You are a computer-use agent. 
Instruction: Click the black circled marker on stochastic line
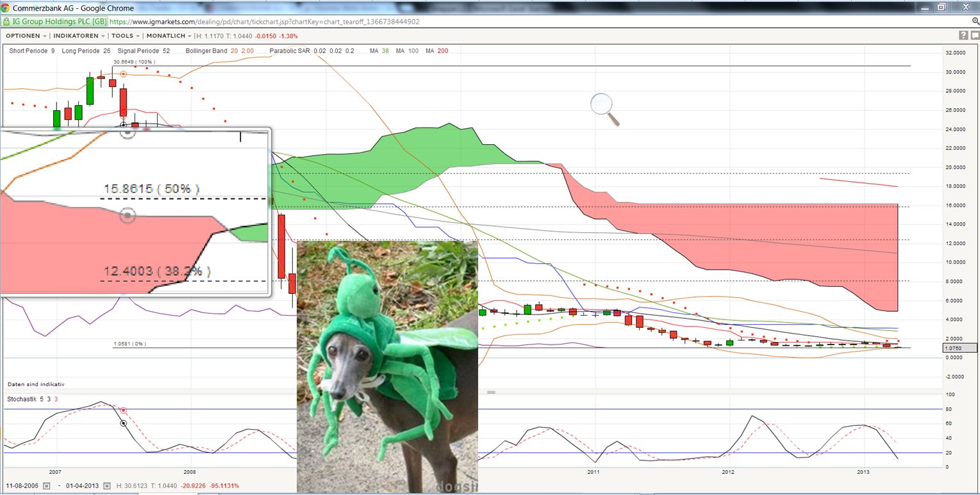tap(124, 423)
